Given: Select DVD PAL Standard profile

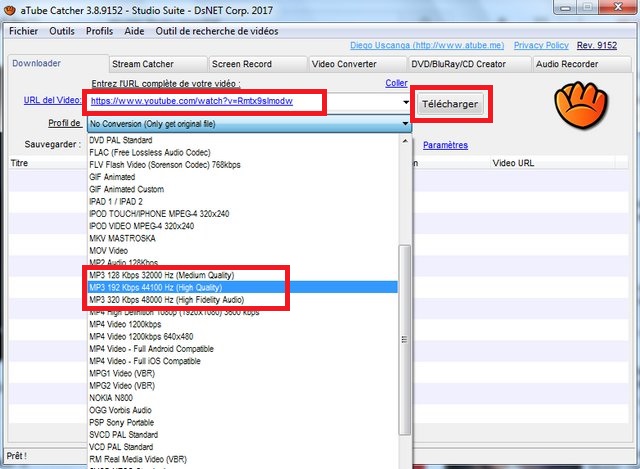Looking at the screenshot, I should (242, 140).
